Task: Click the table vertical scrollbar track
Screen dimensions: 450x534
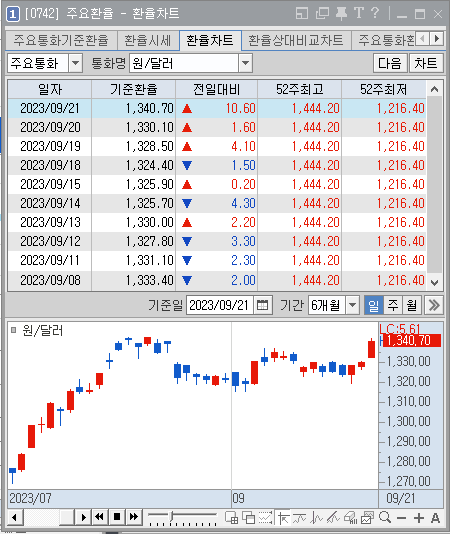Action: coord(434,184)
